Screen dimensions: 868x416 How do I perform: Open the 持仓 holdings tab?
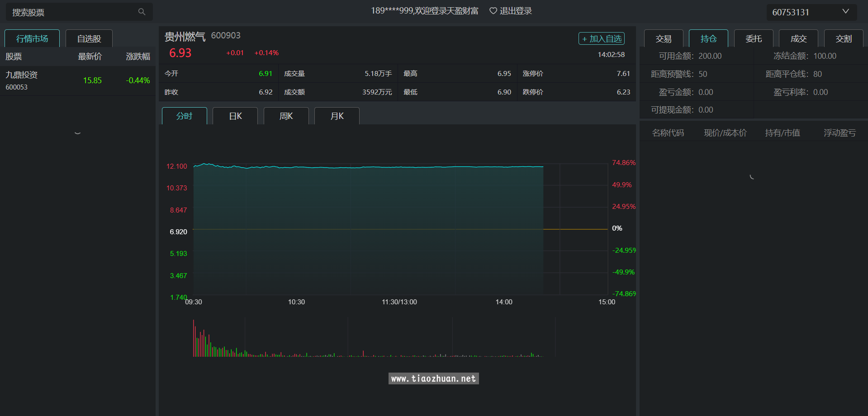pos(708,39)
